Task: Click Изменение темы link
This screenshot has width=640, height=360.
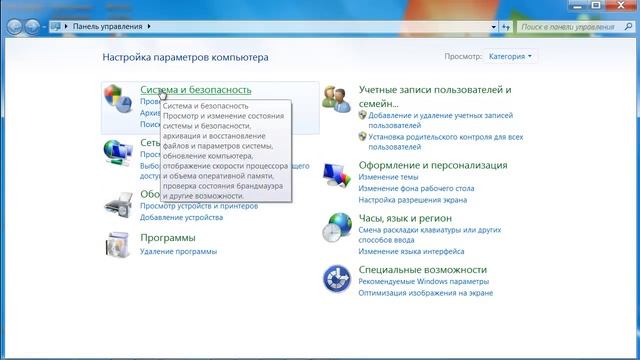Action: [388, 177]
